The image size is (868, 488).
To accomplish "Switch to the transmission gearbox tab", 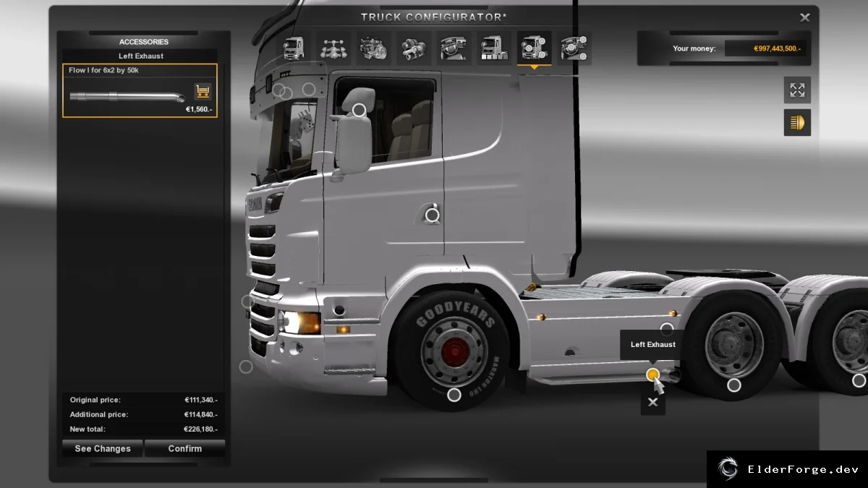I will tap(414, 48).
